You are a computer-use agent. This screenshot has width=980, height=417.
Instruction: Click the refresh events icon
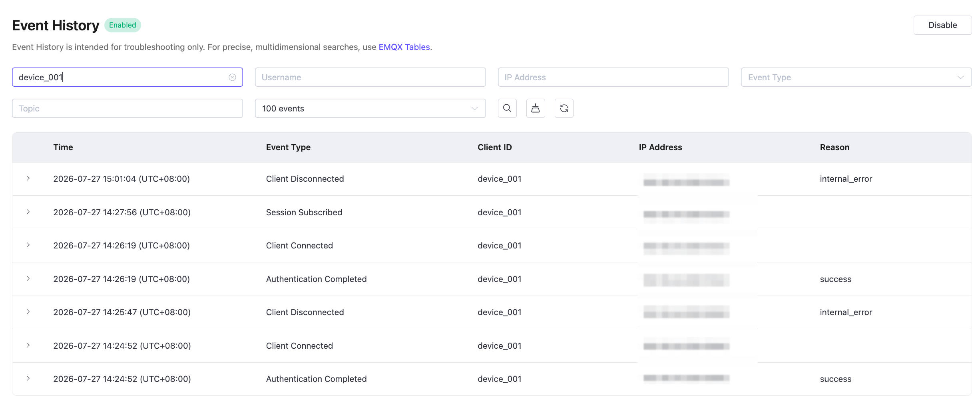click(564, 108)
